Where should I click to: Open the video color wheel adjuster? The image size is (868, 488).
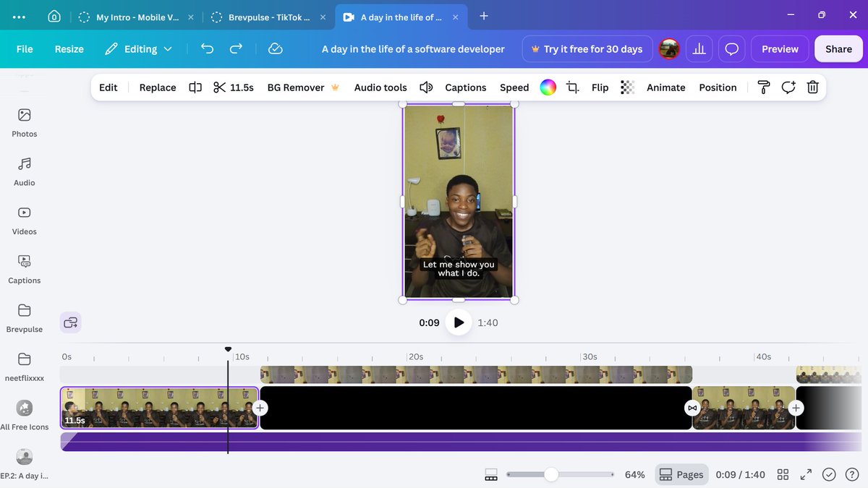tap(548, 87)
